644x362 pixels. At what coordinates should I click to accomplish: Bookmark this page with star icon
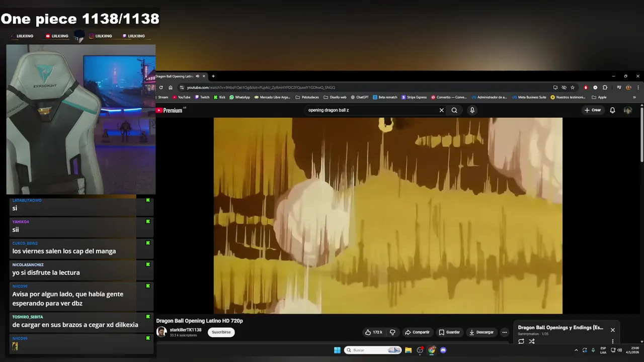(573, 87)
